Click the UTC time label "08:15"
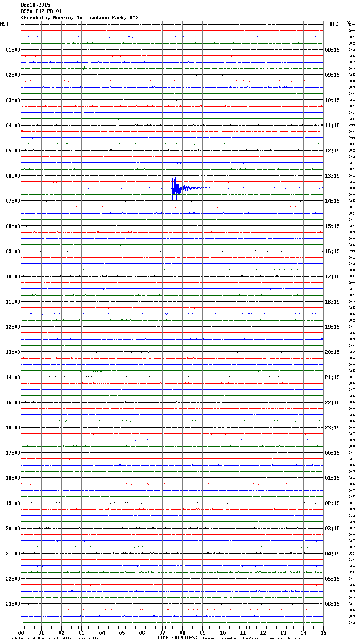The width and height of the screenshot is (357, 644). [x=332, y=50]
